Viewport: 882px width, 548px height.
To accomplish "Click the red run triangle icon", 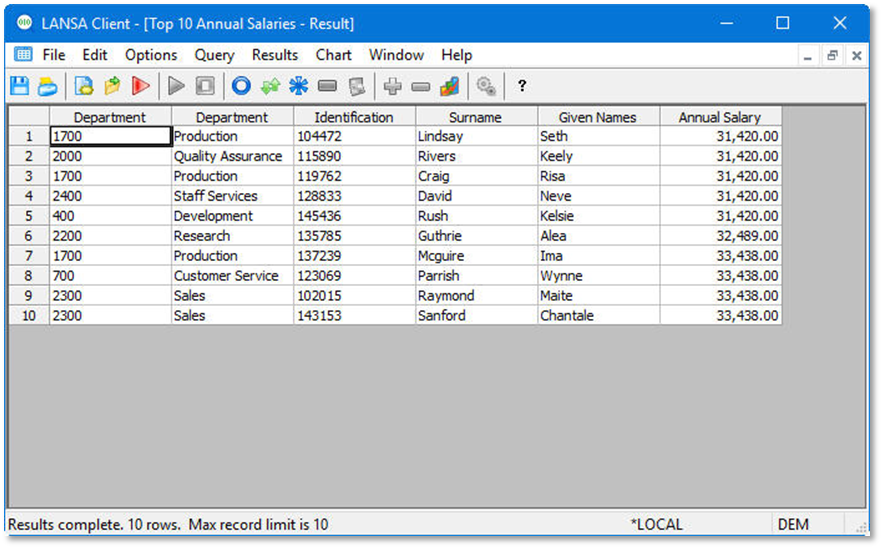I will (x=141, y=86).
